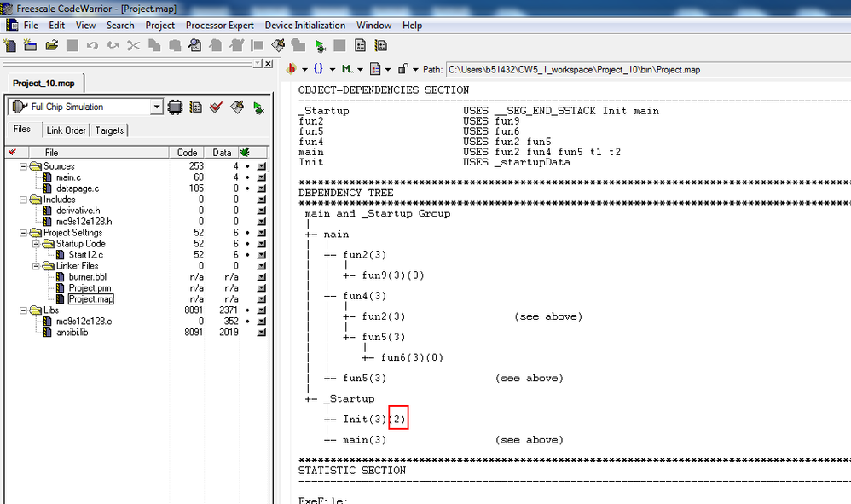The image size is (851, 504).
Task: Click the Path field showing Project.map location
Action: tap(649, 69)
